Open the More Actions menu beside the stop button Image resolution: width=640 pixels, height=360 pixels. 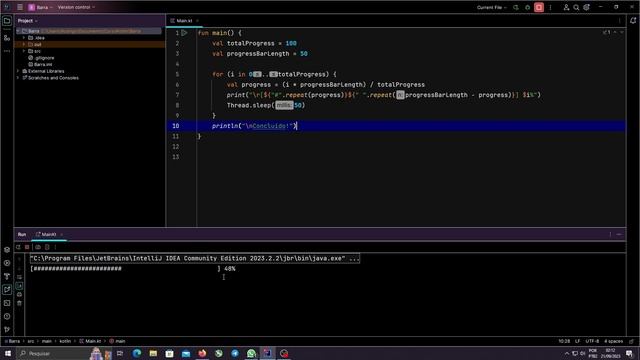[550, 7]
